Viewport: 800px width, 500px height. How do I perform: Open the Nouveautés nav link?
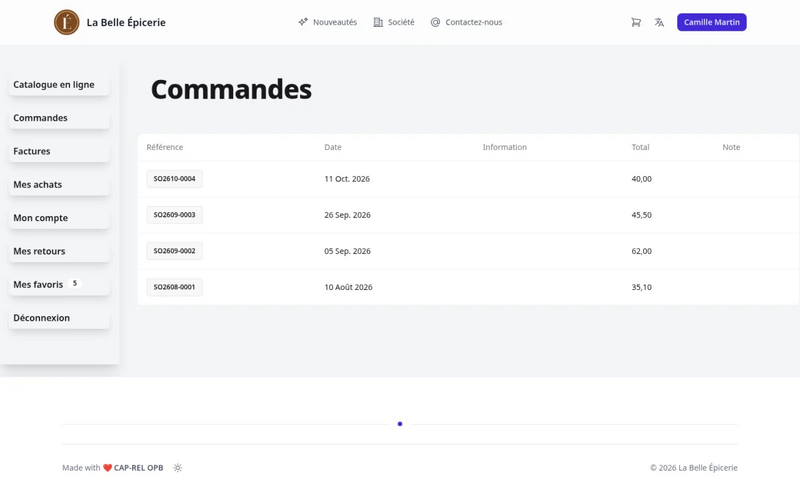328,22
